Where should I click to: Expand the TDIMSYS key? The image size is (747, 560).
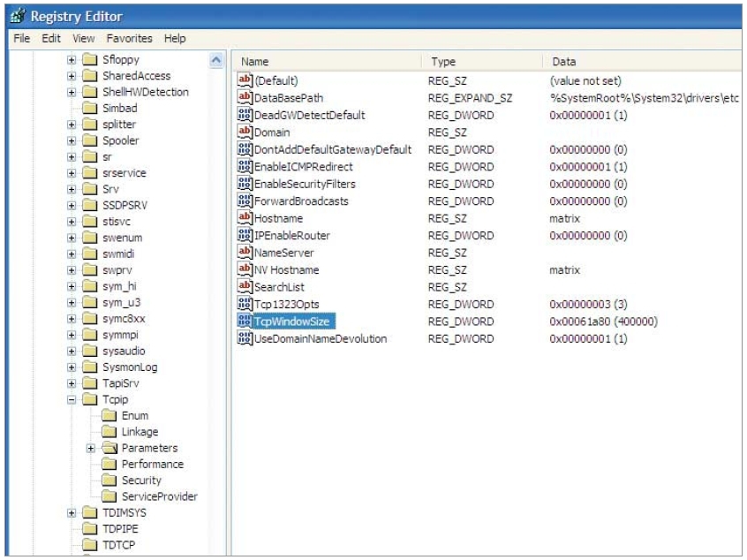72,513
